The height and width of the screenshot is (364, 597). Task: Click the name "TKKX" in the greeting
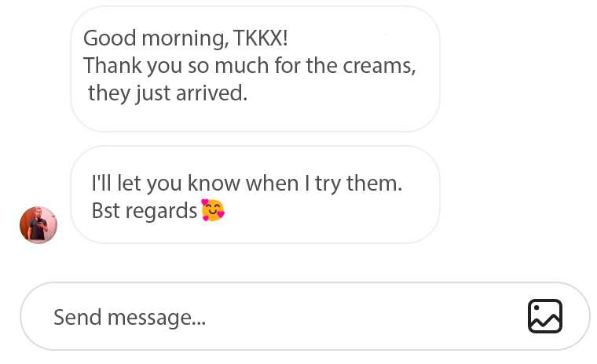click(x=261, y=38)
